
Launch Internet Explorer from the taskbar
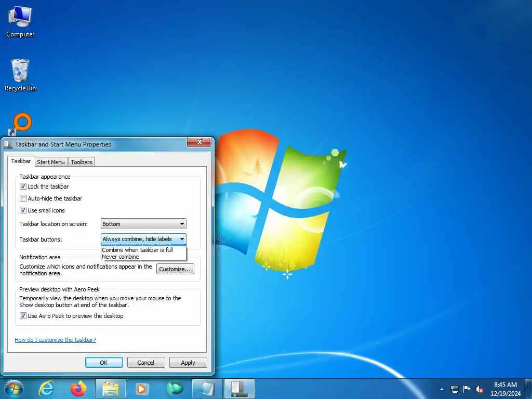(46, 389)
